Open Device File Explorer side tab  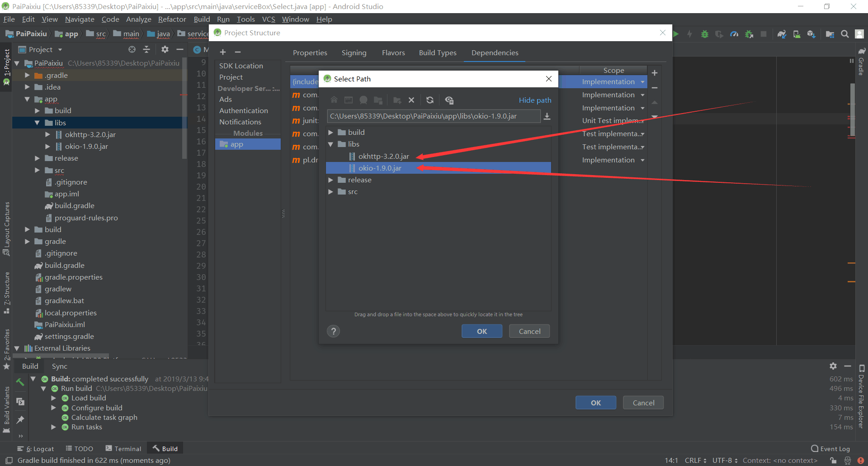point(861,396)
